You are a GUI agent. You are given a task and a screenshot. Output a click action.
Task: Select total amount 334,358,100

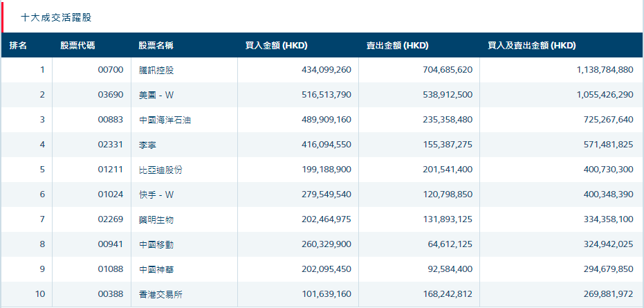coord(609,219)
